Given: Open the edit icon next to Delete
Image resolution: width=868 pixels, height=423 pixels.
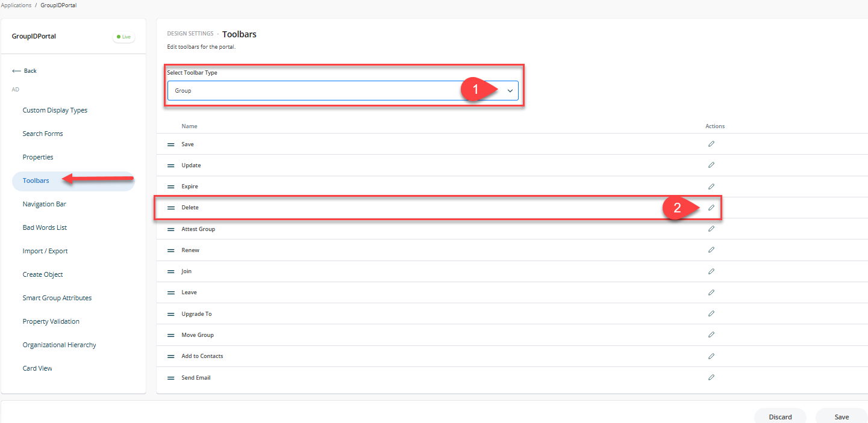Looking at the screenshot, I should click(711, 207).
